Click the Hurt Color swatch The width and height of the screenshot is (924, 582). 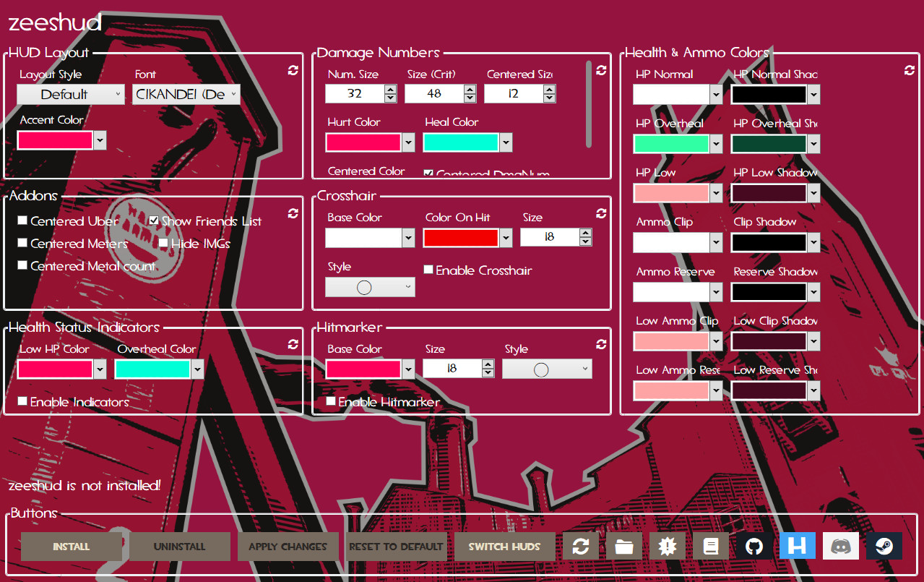click(x=363, y=142)
